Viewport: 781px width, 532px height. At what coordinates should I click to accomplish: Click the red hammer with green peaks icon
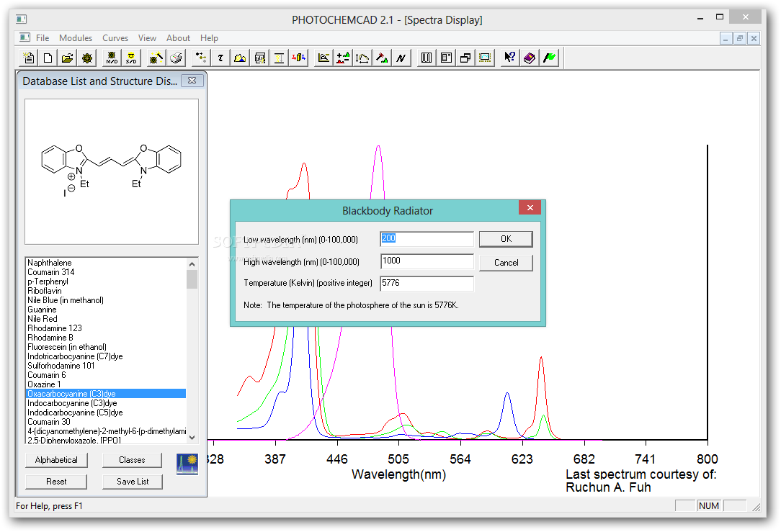pos(382,58)
